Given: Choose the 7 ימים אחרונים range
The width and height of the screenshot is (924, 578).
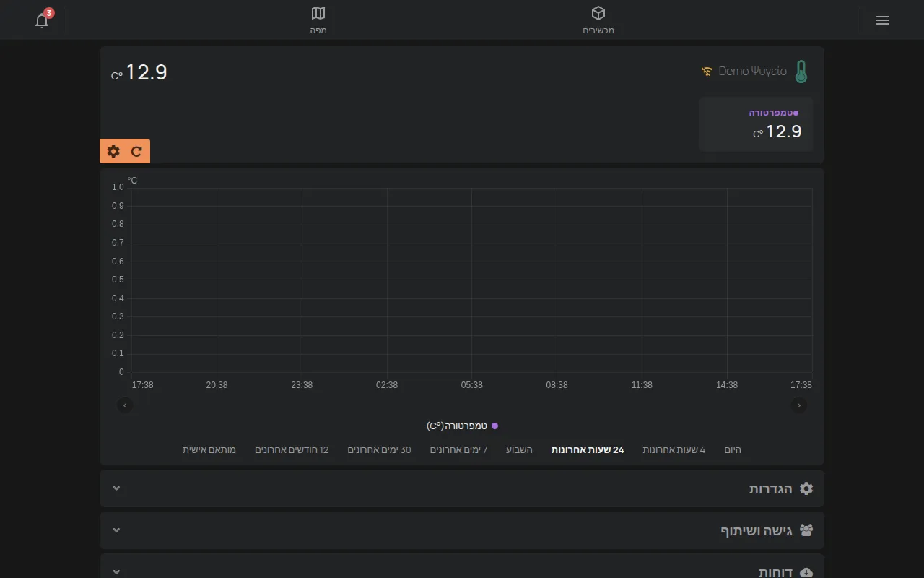Looking at the screenshot, I should [x=459, y=449].
